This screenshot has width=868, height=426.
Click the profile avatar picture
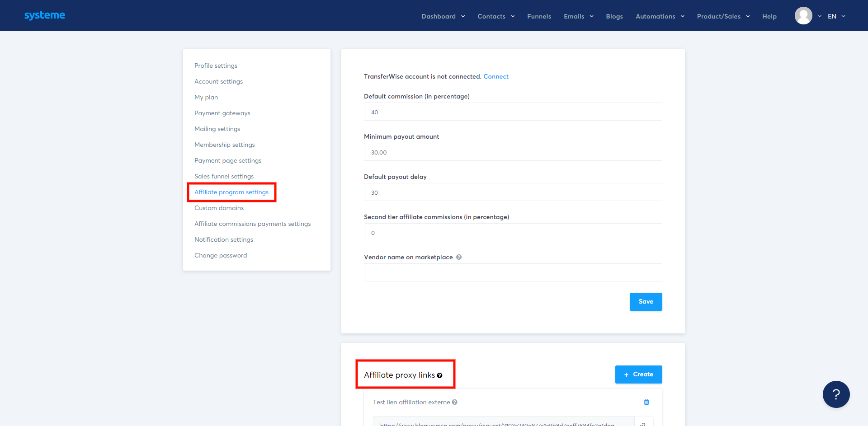[x=804, y=15]
